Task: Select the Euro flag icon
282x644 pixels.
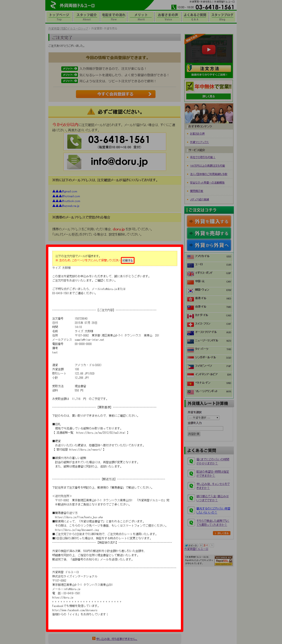Action: 190,265
